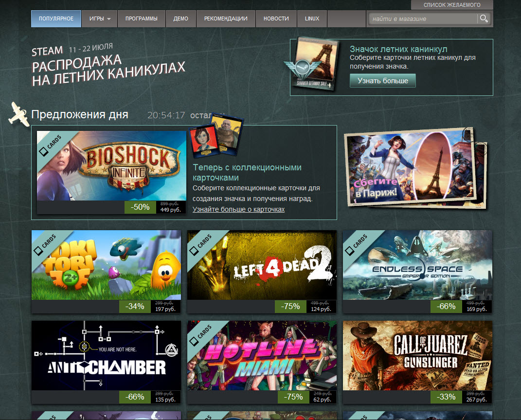Open the ПОПУЛЯРНОЕ tab
Image resolution: width=521 pixels, height=420 pixels.
pyautogui.click(x=56, y=19)
